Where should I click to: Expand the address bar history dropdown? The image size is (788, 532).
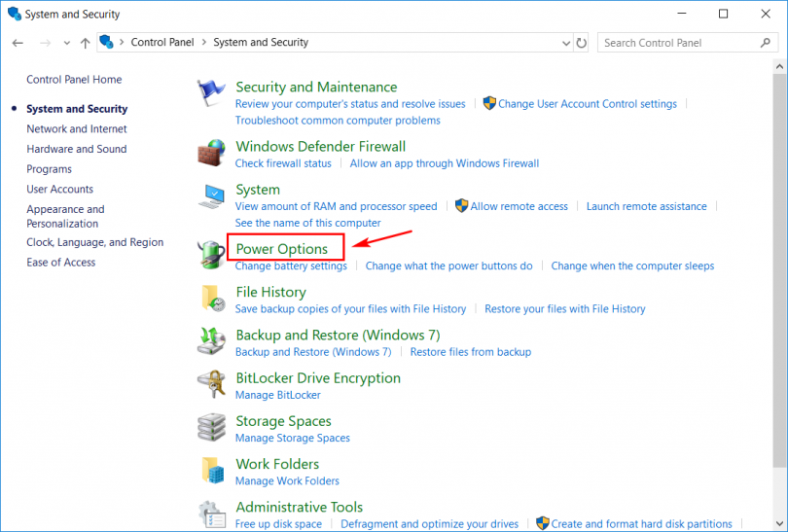tap(566, 43)
